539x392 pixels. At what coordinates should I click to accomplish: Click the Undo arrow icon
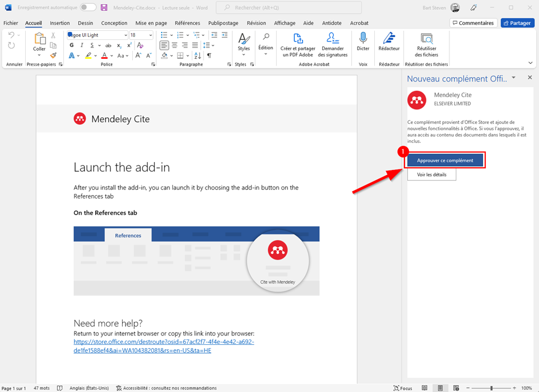tap(11, 35)
